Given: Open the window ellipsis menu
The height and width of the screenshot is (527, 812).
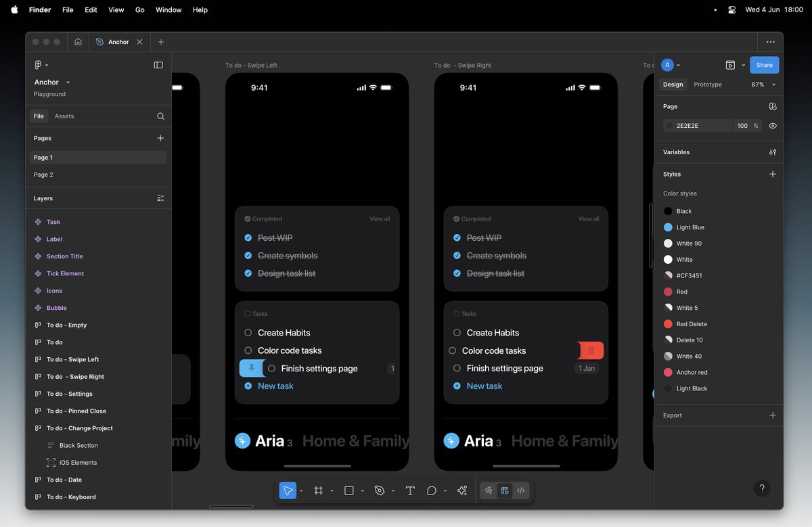Looking at the screenshot, I should tap(771, 42).
